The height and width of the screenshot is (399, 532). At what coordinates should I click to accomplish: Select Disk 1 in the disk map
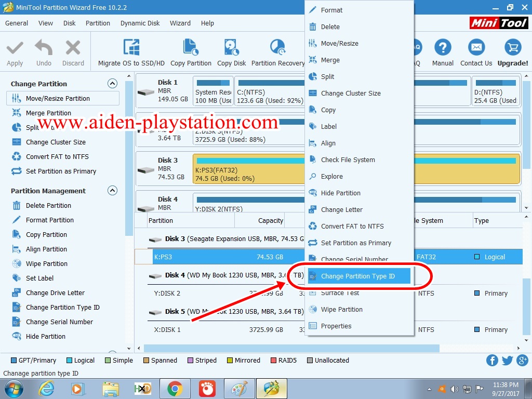(164, 91)
